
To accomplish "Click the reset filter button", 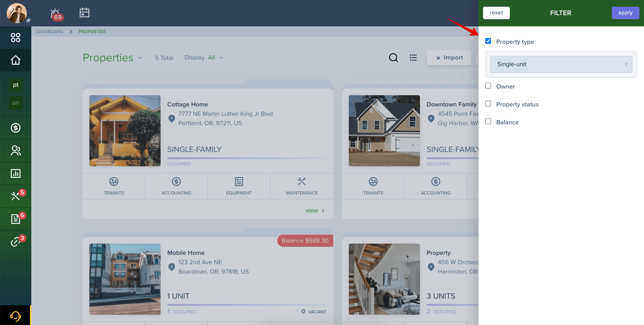I will tap(496, 13).
